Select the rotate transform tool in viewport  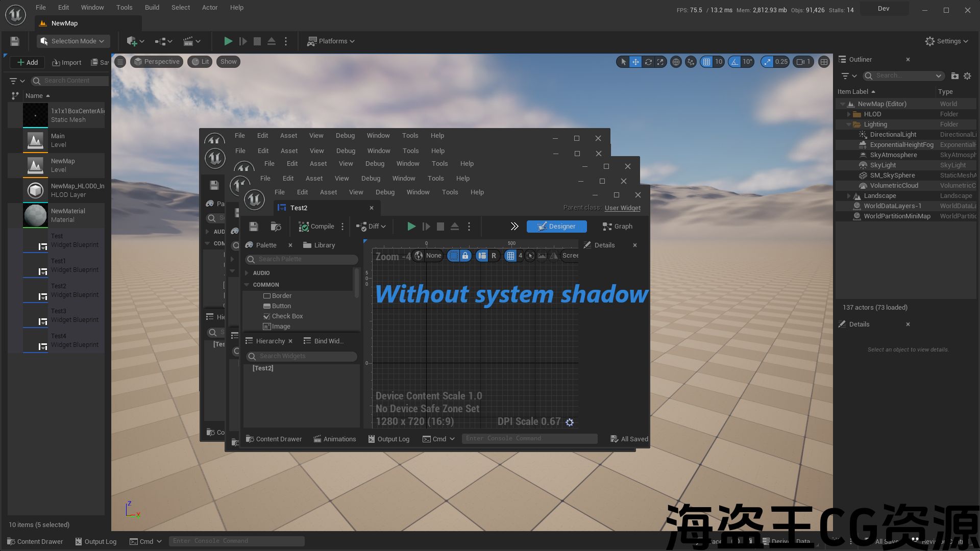[x=648, y=62]
